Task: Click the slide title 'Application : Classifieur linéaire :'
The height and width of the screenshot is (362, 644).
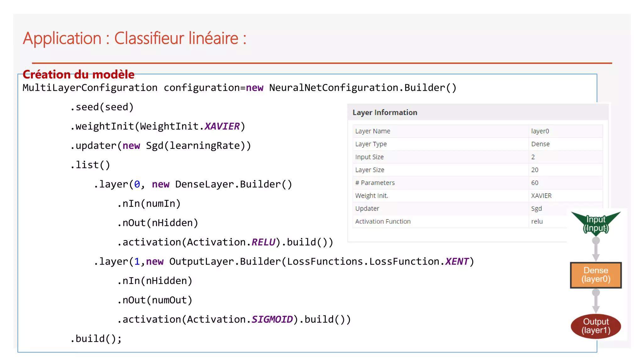Action: (x=135, y=38)
